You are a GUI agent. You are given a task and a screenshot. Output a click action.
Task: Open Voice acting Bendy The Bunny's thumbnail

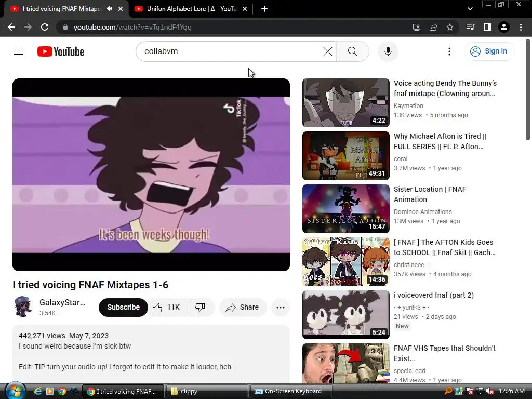[345, 103]
